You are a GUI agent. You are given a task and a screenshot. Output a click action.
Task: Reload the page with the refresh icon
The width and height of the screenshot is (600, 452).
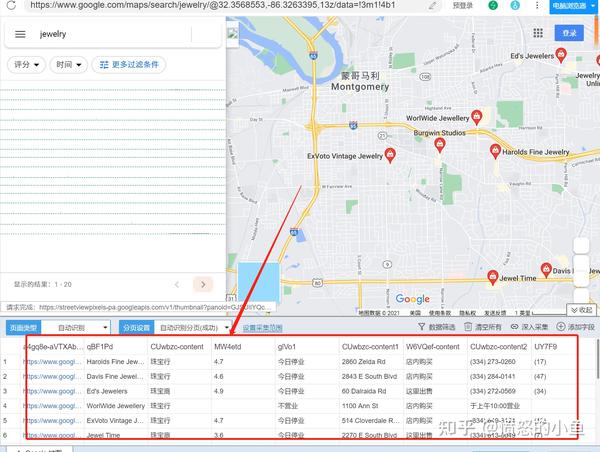pyautogui.click(x=11, y=5)
